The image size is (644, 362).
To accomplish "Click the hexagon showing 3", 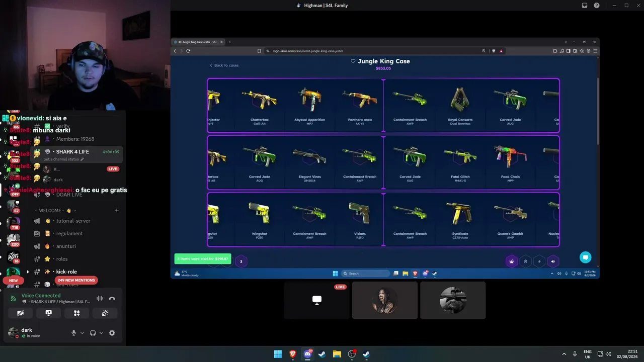I will (241, 261).
